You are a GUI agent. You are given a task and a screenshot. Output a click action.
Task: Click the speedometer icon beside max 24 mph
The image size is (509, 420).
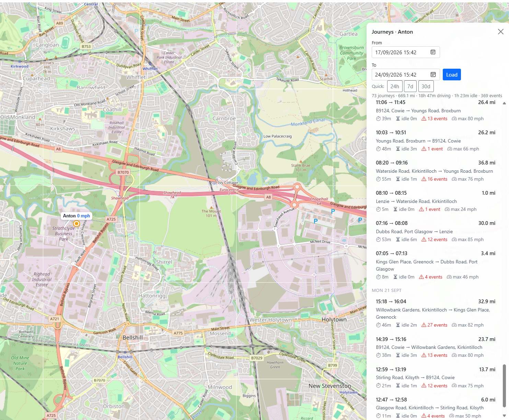click(447, 209)
